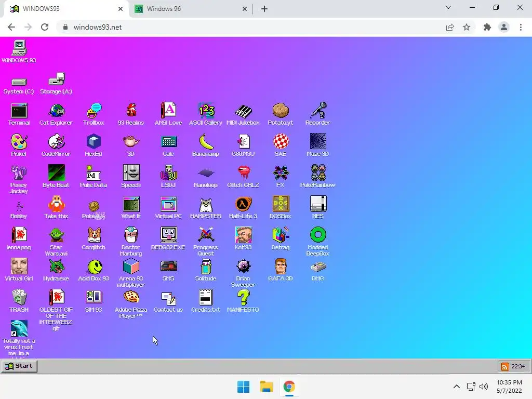Screen dimensions: 532x399
Task: Select the Byte Beat icon
Action: coord(56,177)
